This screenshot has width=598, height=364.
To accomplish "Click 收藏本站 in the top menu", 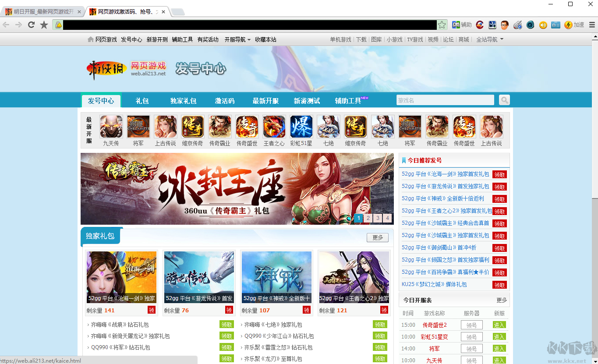I will click(265, 39).
